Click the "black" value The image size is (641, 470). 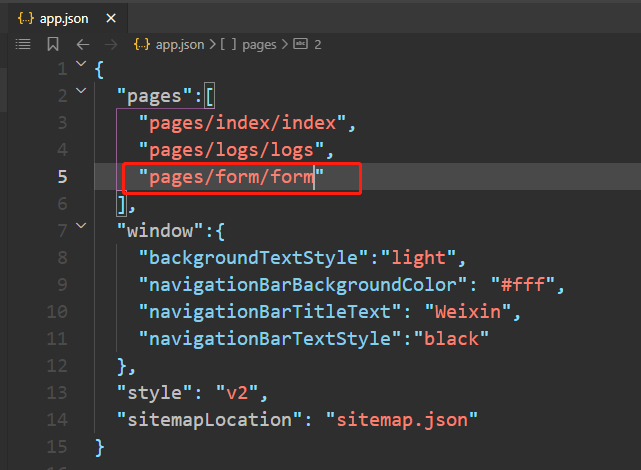[451, 339]
